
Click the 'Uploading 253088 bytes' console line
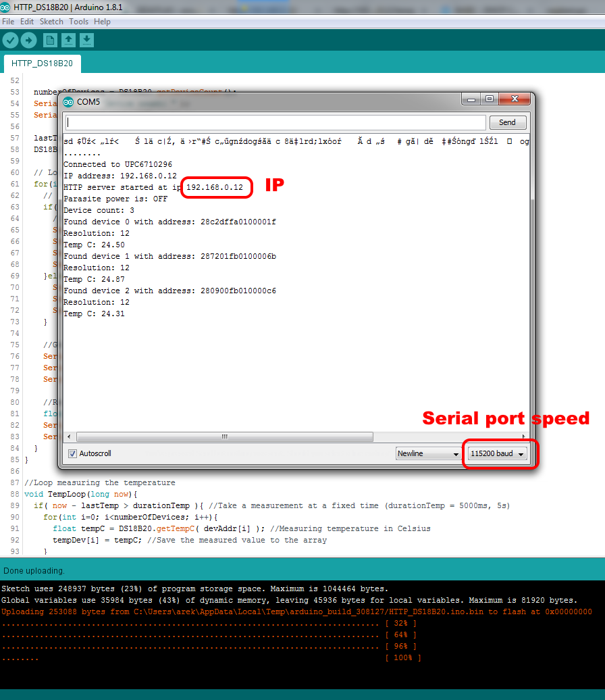pos(296,611)
